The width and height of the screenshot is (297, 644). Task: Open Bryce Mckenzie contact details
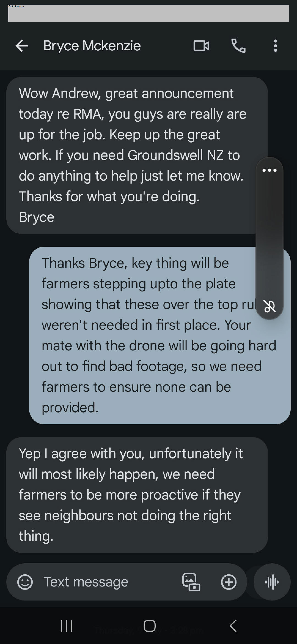[92, 46]
